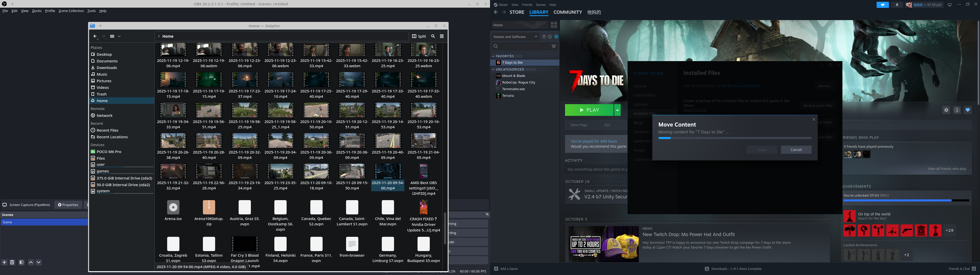The height and width of the screenshot is (275, 980).
Task: Open game settings gear for 7 Days to Die
Action: [946, 110]
